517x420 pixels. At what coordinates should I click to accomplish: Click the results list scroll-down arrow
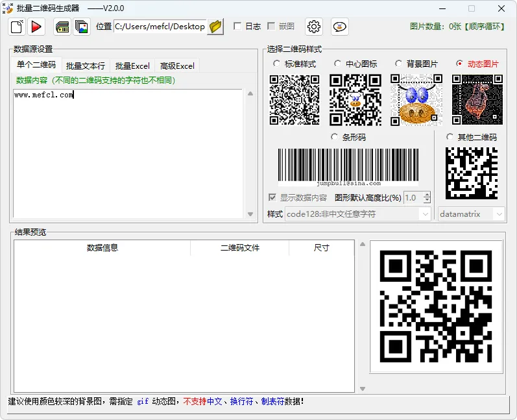pos(363,389)
